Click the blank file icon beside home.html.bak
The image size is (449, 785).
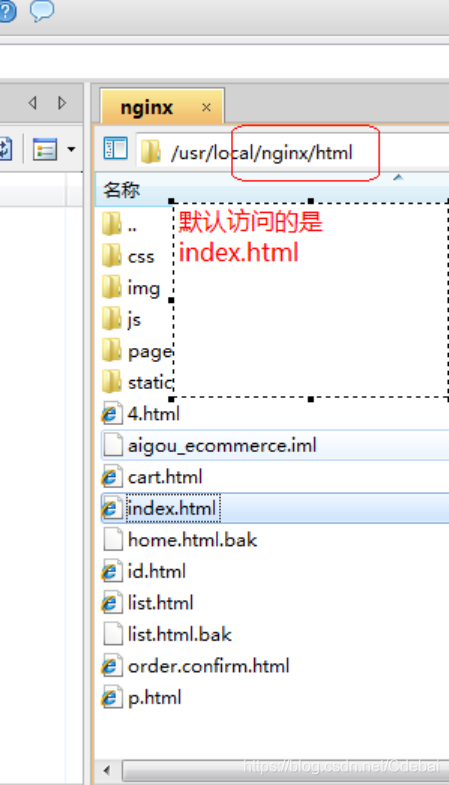(x=112, y=540)
